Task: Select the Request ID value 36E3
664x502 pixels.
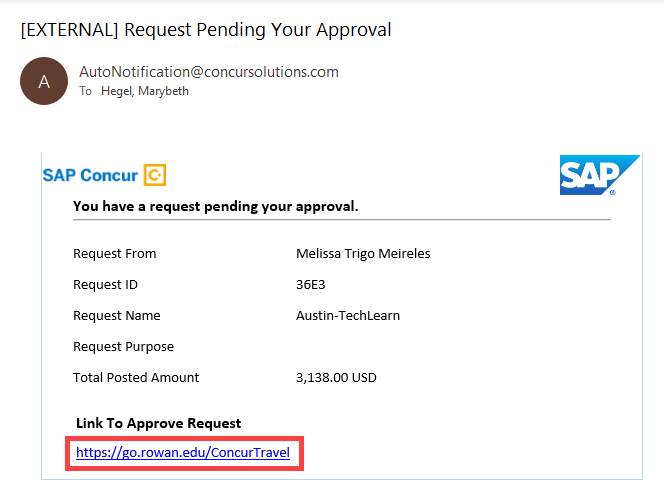Action: click(310, 284)
